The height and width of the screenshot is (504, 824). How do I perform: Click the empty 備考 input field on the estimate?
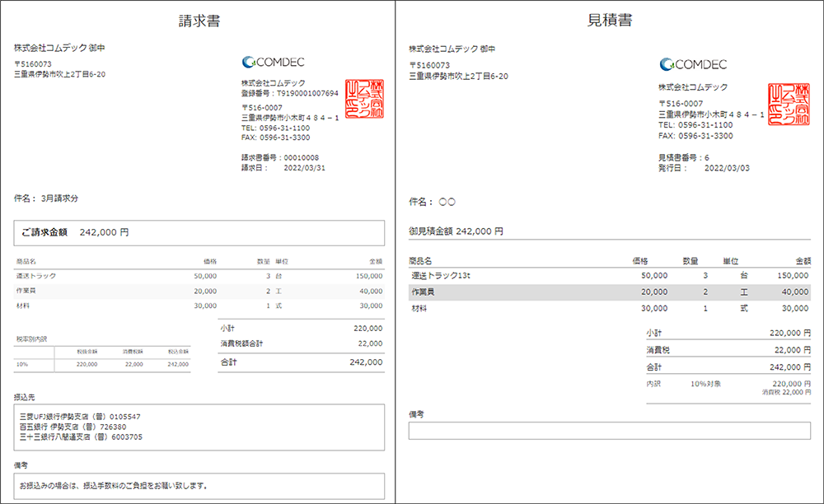coord(610,430)
